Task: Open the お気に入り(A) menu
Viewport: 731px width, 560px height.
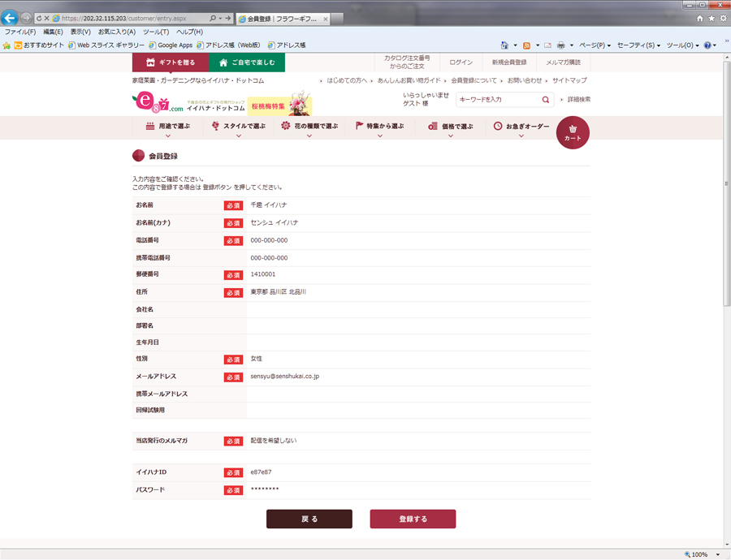Action: (116, 32)
